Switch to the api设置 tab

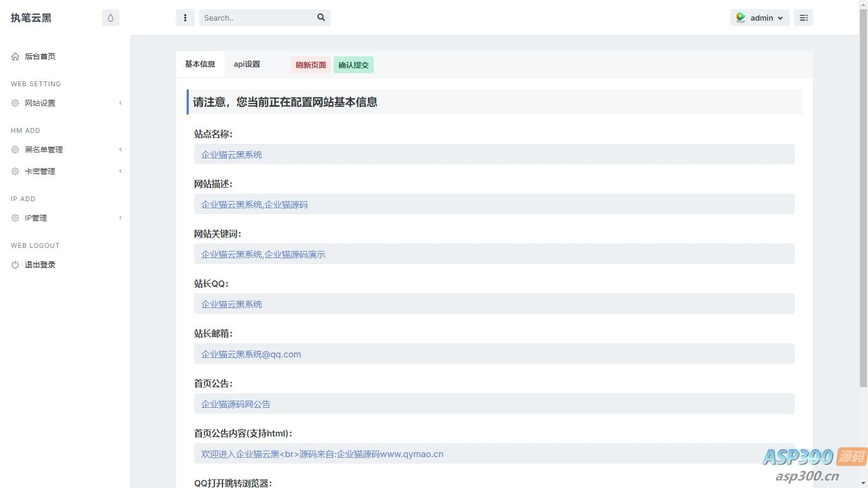coord(247,64)
